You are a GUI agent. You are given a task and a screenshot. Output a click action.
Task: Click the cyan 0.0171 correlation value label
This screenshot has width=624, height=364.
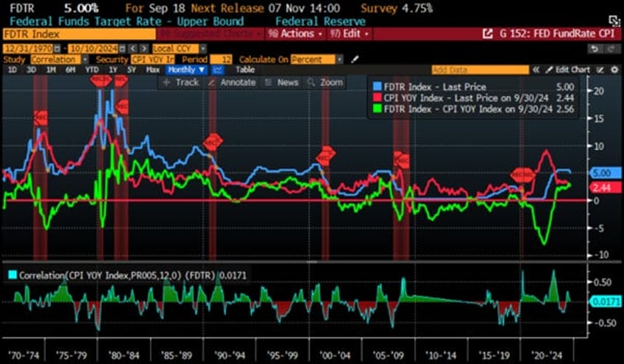[606, 301]
